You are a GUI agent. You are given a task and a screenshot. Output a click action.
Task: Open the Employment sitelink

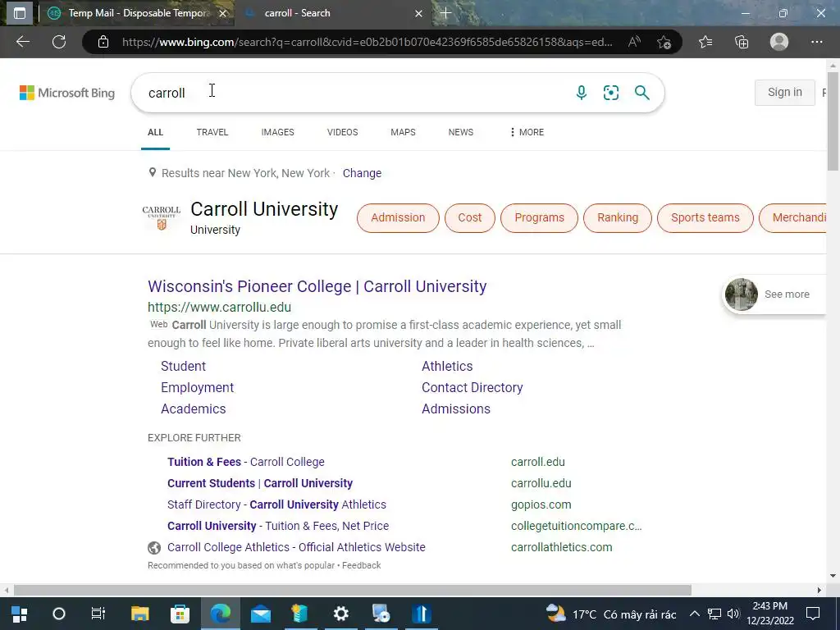[x=197, y=387]
